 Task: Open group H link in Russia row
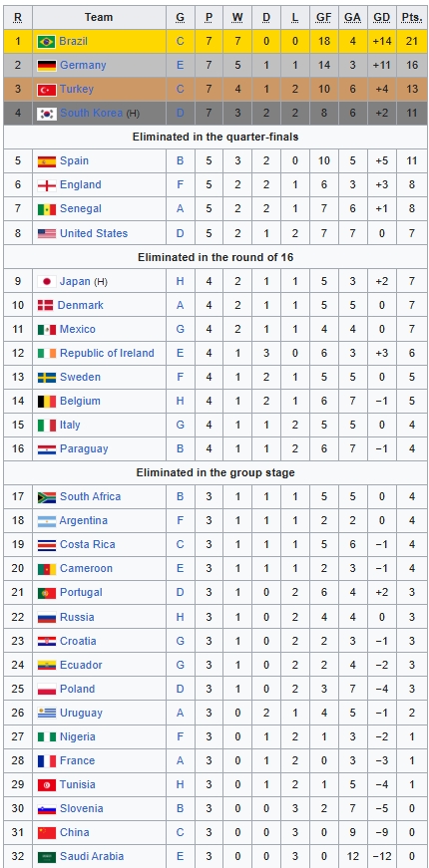181,617
